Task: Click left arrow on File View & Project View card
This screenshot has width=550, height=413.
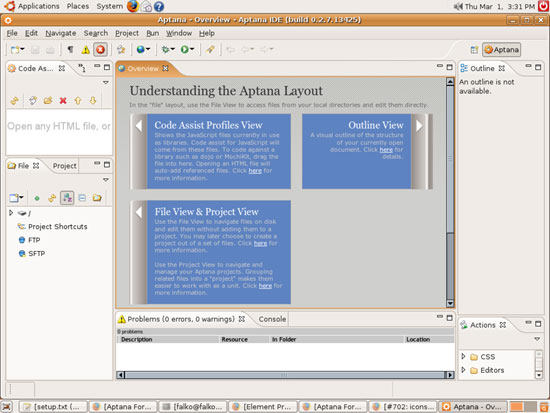Action: [x=139, y=212]
